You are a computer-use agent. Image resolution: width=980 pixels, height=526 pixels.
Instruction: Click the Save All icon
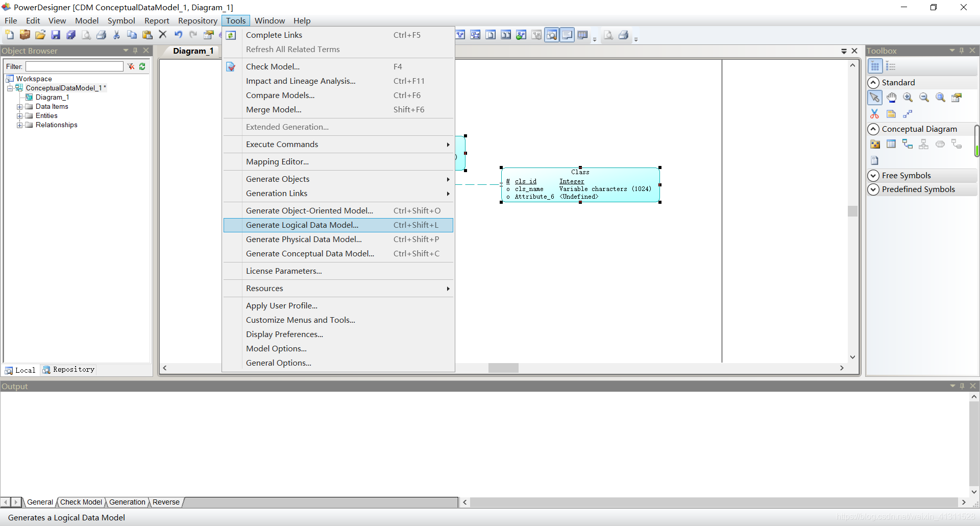tap(70, 35)
